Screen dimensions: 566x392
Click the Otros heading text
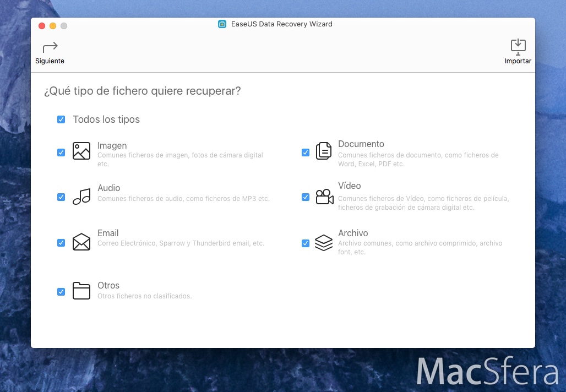pyautogui.click(x=108, y=286)
